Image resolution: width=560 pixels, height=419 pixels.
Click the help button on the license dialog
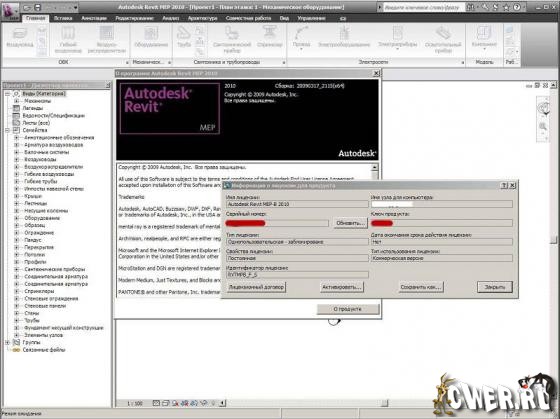(504, 185)
